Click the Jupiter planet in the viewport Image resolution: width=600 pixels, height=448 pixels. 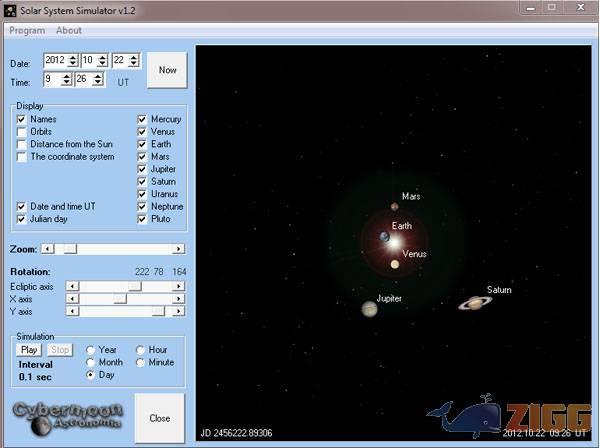tap(370, 309)
